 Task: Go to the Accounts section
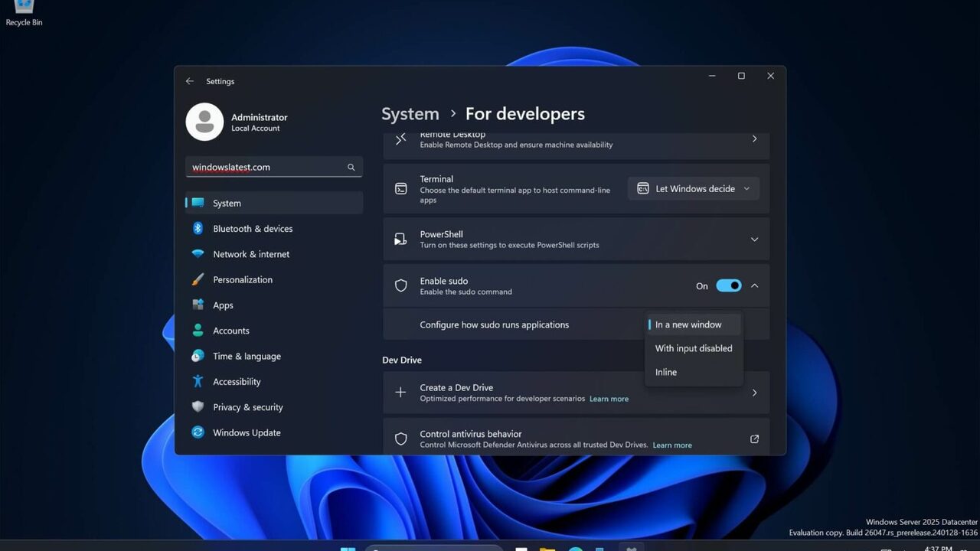point(230,331)
